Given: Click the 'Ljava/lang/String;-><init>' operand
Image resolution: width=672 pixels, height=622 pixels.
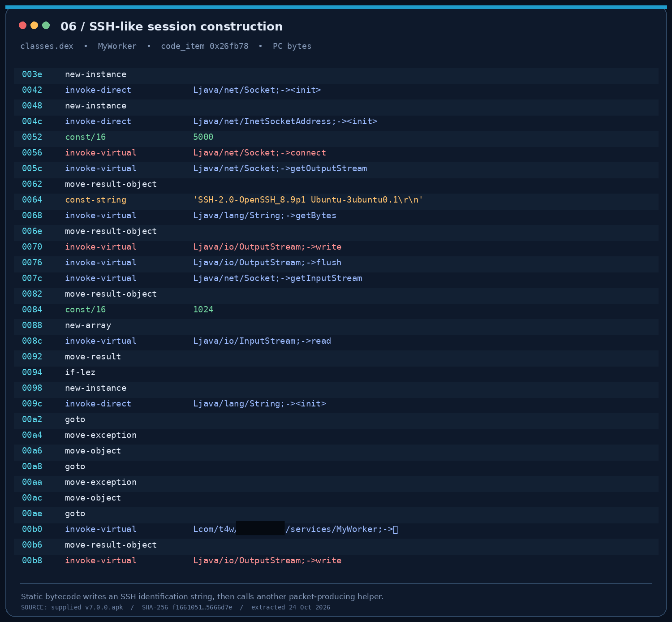Looking at the screenshot, I should 260,404.
